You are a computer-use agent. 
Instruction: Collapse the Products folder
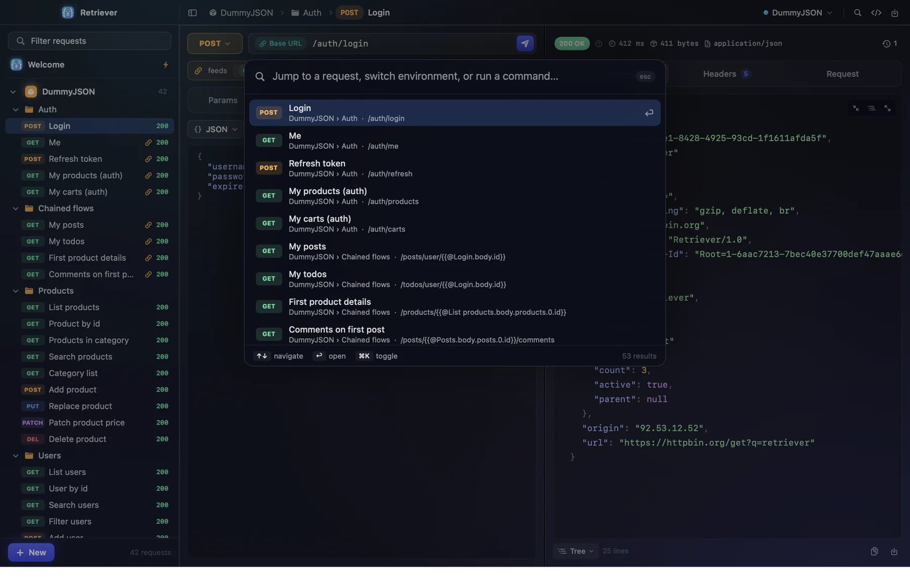point(16,291)
